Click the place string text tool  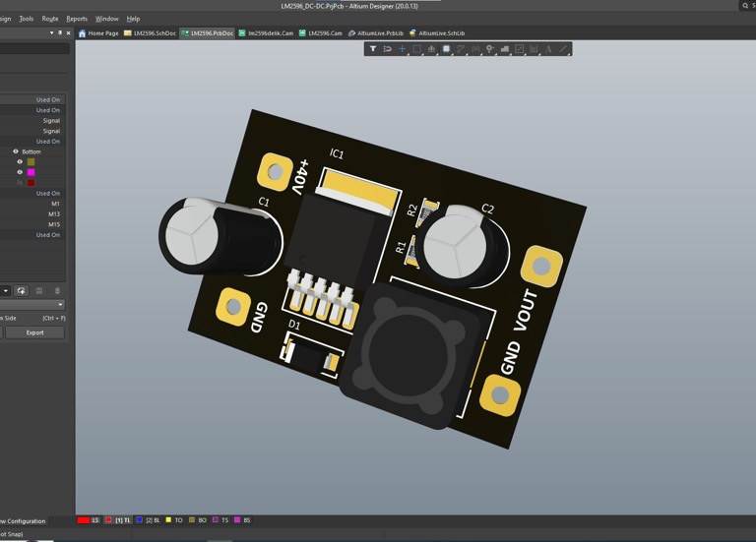click(549, 48)
